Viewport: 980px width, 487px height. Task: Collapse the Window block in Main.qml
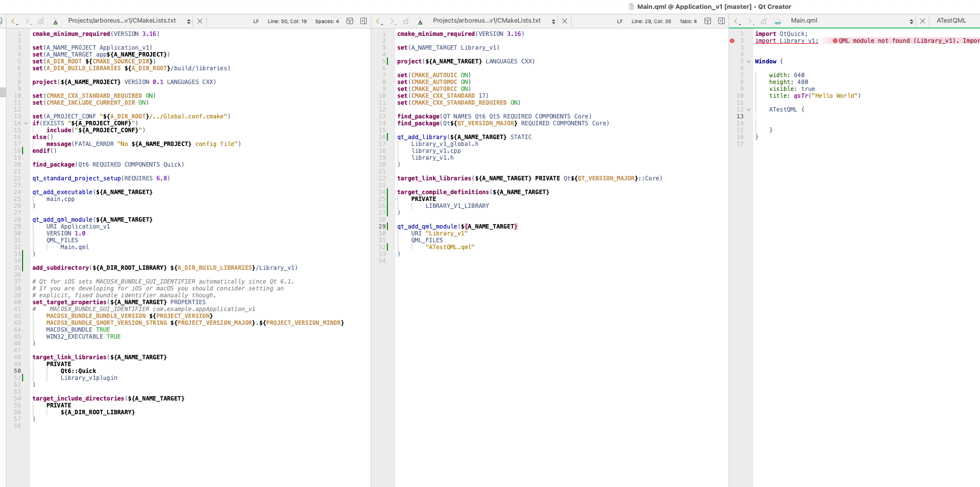click(748, 61)
